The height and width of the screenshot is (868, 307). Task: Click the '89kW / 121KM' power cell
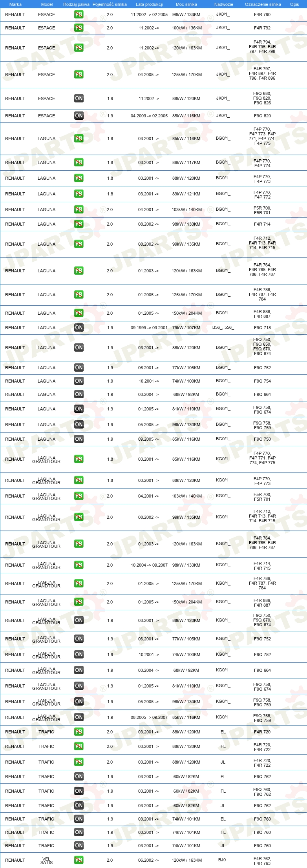coord(186,194)
